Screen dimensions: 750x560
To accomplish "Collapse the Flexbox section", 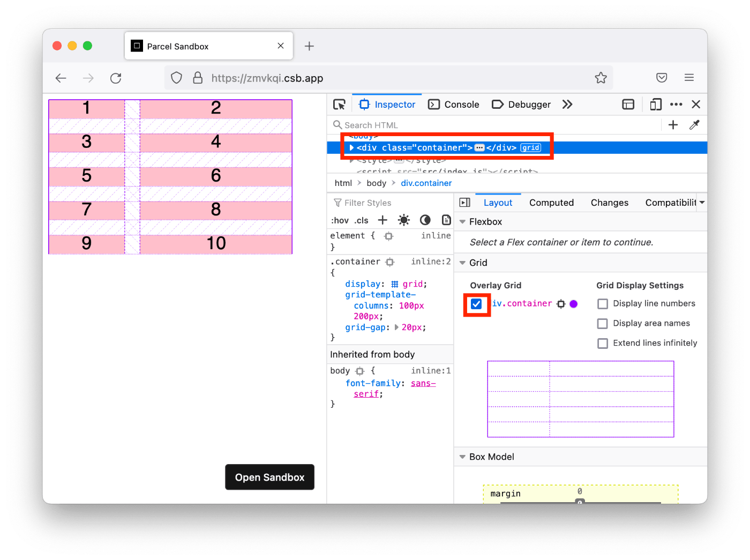I will pos(462,222).
